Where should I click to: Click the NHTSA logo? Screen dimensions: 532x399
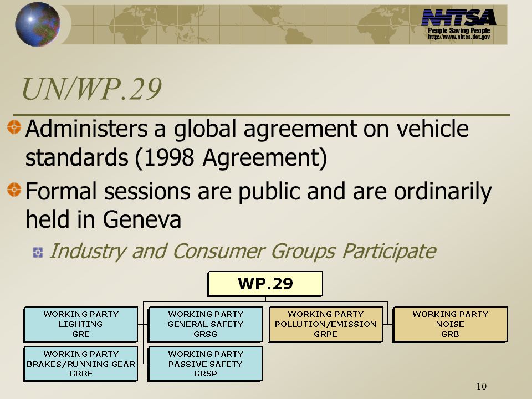click(x=459, y=18)
